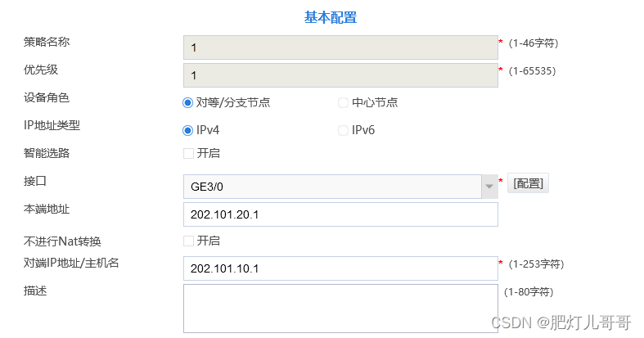Enable the 智能选路 checkbox

pyautogui.click(x=188, y=153)
